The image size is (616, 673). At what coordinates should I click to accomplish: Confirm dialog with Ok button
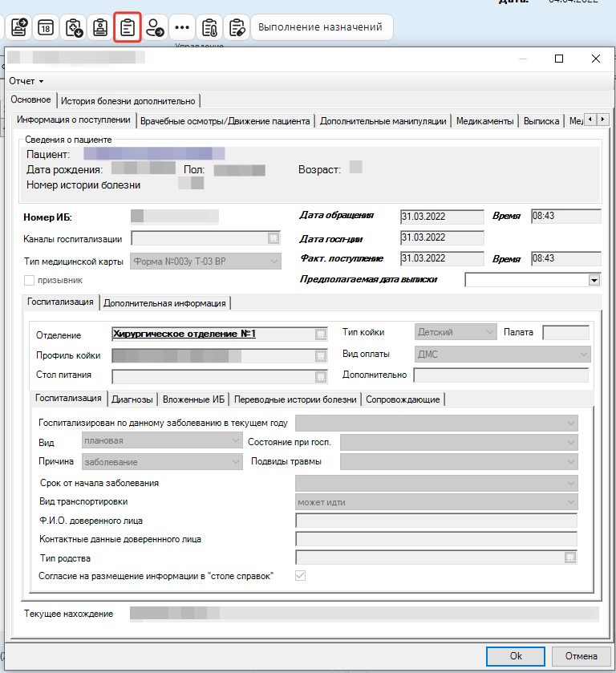[516, 656]
